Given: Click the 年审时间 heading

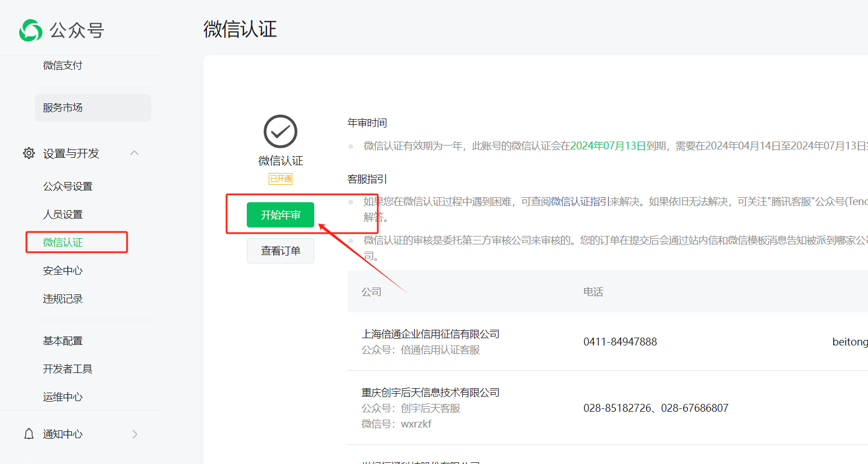Looking at the screenshot, I should coord(367,123).
